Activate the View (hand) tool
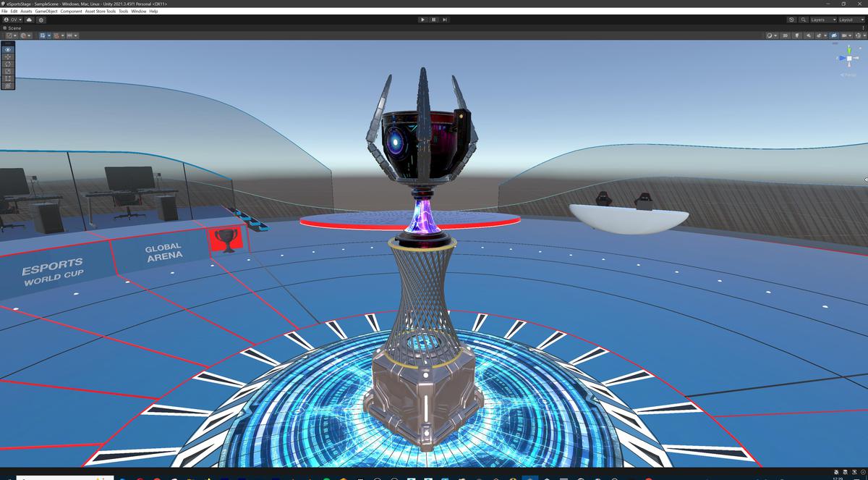 coord(7,49)
